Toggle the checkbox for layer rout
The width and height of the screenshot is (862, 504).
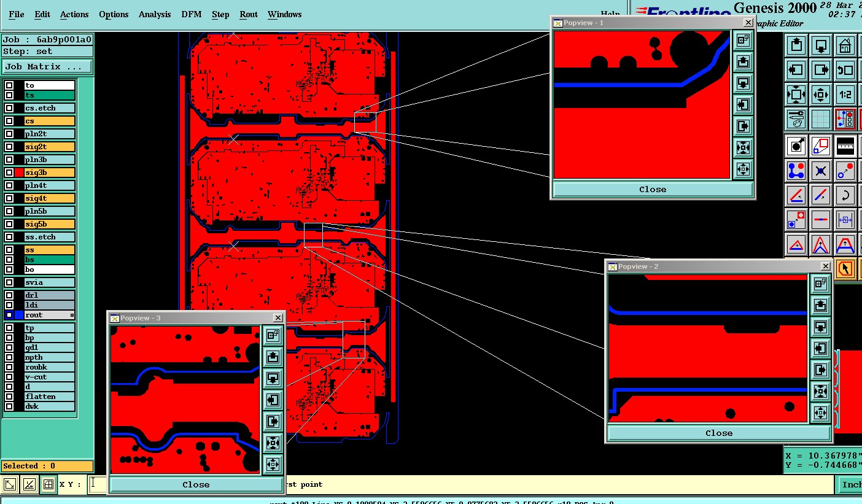point(9,315)
